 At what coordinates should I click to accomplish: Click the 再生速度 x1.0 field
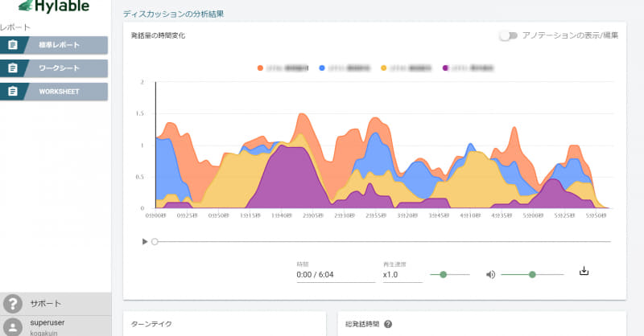click(401, 274)
